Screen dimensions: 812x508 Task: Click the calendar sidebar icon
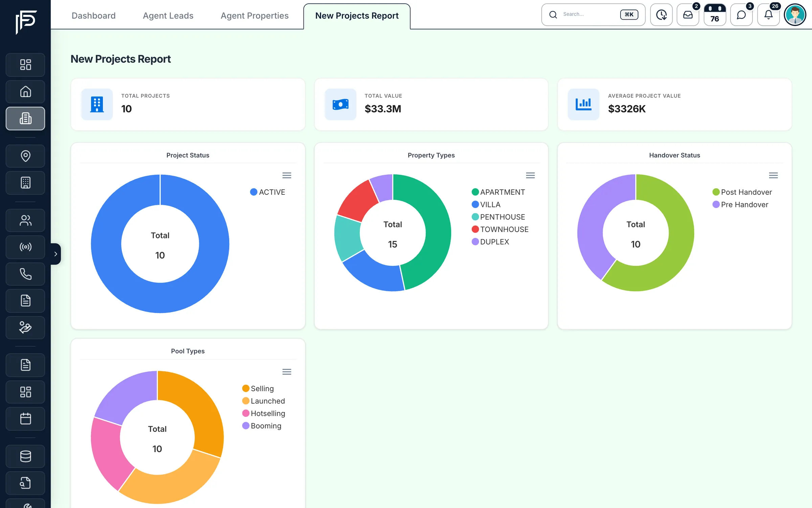tap(25, 419)
